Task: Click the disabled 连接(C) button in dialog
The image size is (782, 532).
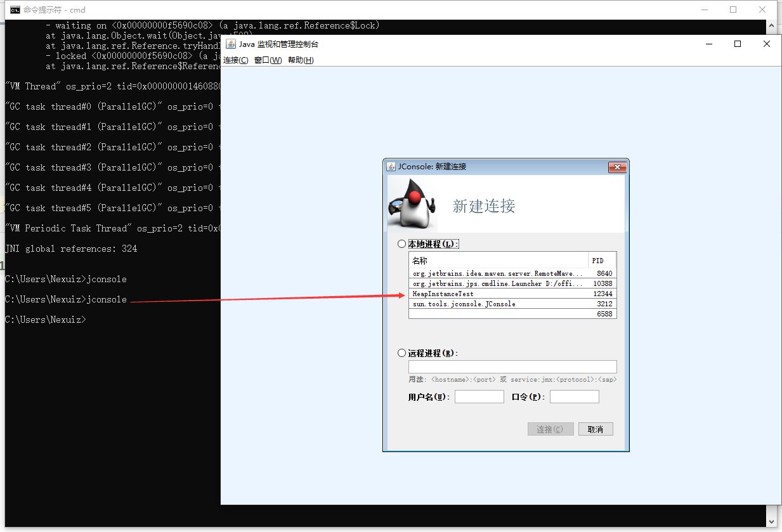Action: click(551, 429)
